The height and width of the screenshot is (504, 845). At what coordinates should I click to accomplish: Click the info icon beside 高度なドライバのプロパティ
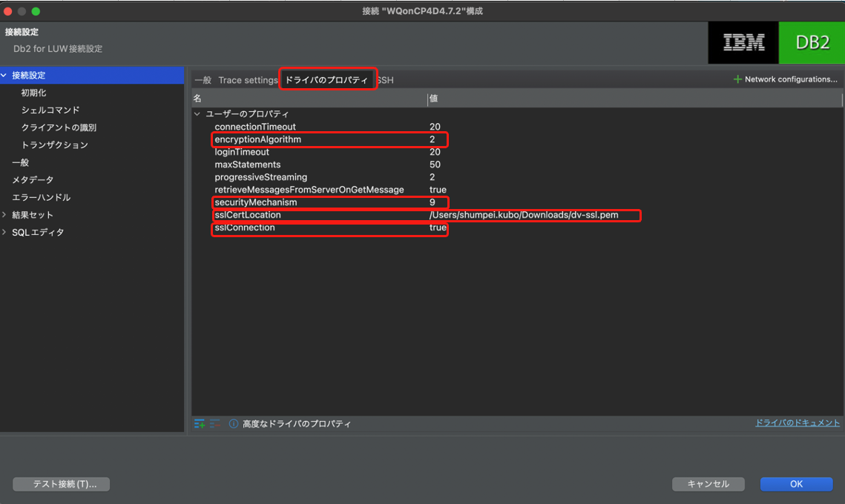[234, 424]
